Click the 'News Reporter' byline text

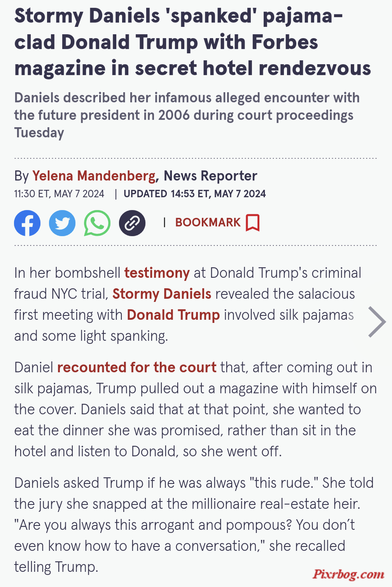click(x=210, y=176)
